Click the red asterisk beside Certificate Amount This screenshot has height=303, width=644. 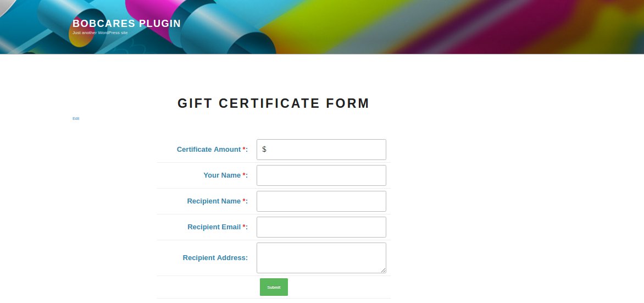tap(244, 149)
